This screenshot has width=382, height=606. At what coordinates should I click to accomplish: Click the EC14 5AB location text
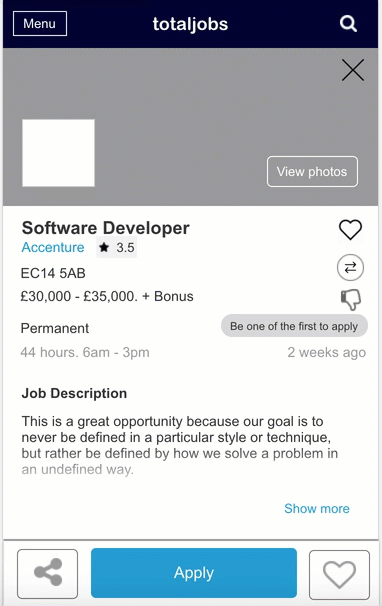[x=53, y=273]
